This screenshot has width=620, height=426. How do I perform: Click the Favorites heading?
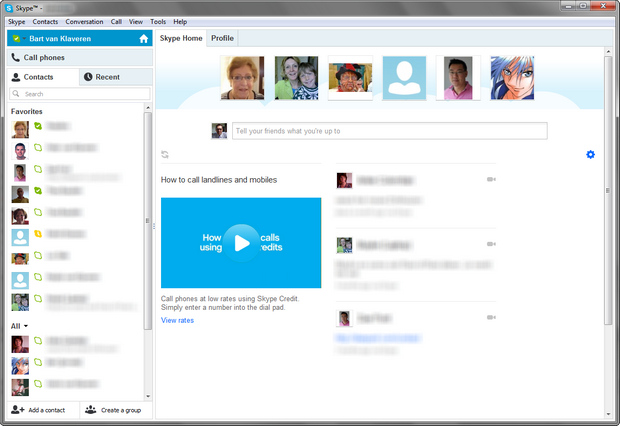(26, 112)
